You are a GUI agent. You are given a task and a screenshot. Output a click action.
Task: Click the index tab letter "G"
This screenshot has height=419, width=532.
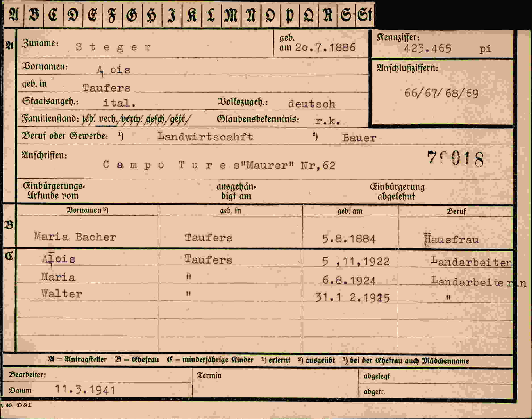coord(132,15)
